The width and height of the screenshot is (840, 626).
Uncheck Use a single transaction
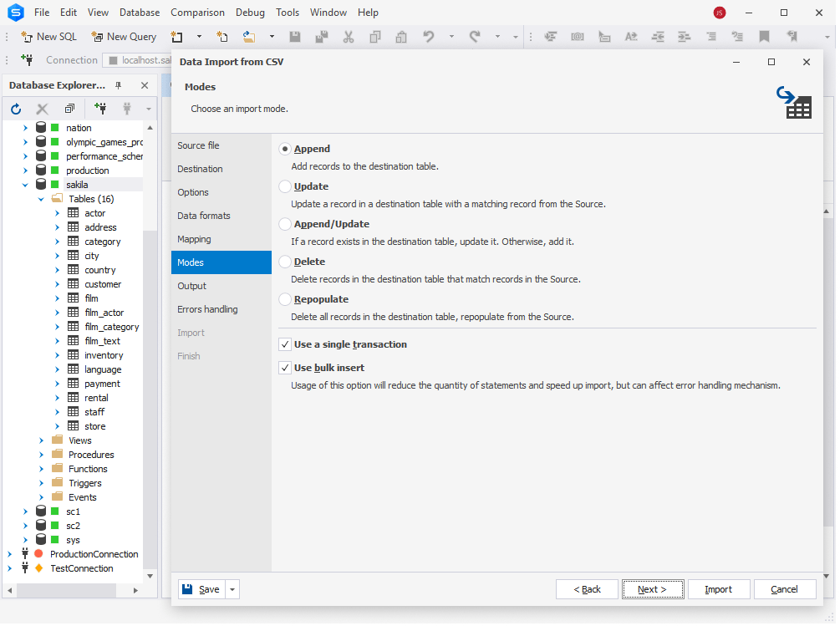point(287,344)
